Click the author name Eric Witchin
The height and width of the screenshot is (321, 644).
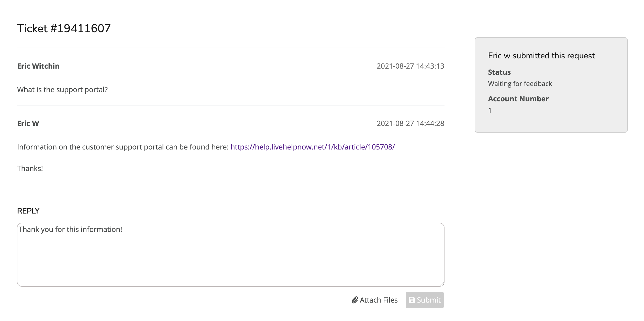(38, 66)
